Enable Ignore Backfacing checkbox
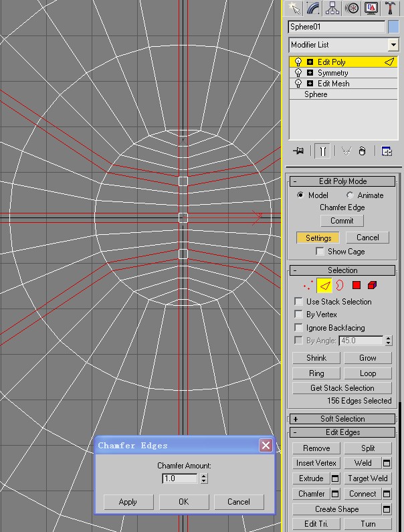The image size is (404, 532). (298, 328)
